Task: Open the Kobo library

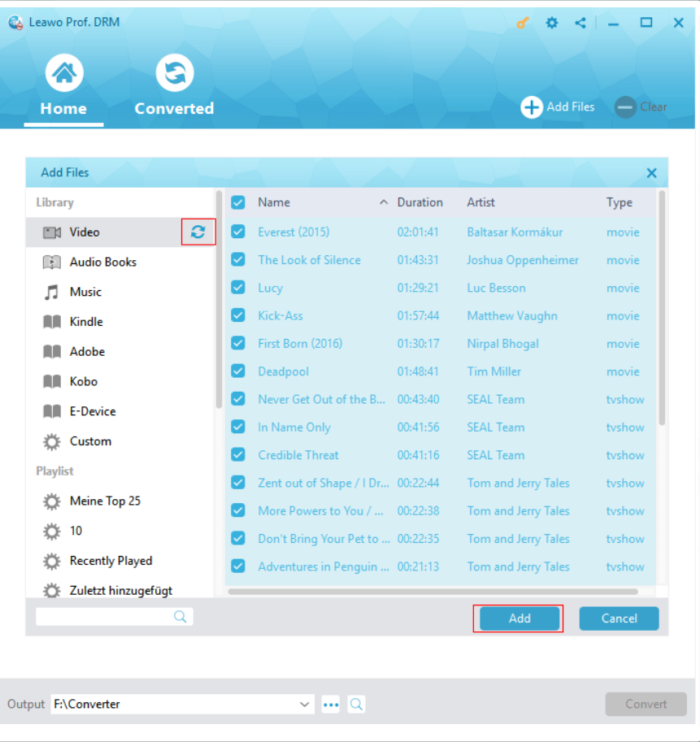Action: coord(120,381)
